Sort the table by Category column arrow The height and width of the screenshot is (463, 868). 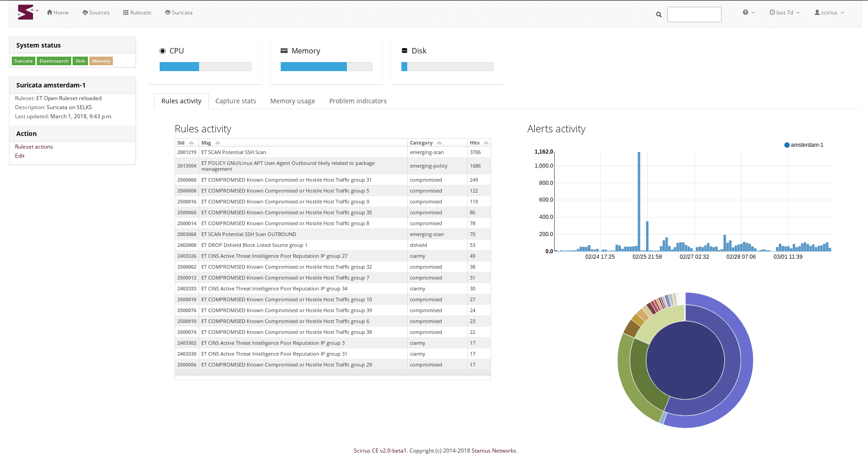click(x=439, y=143)
